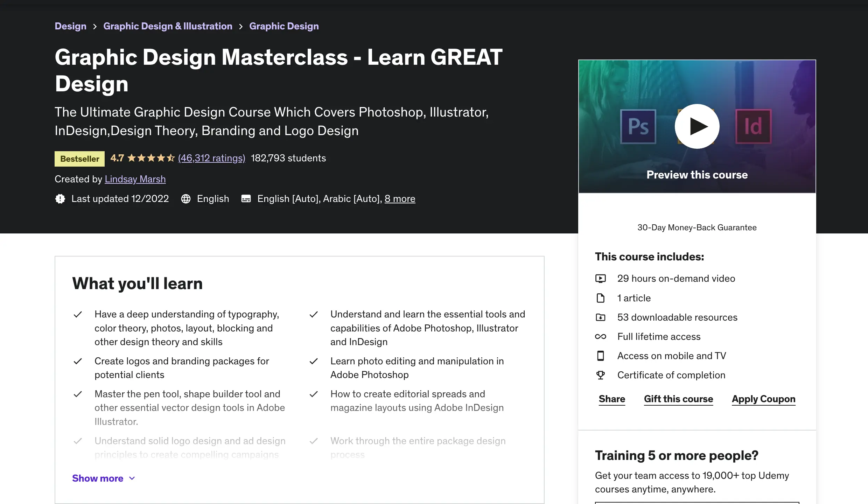
Task: Click the on-demand video icon
Action: pos(601,279)
